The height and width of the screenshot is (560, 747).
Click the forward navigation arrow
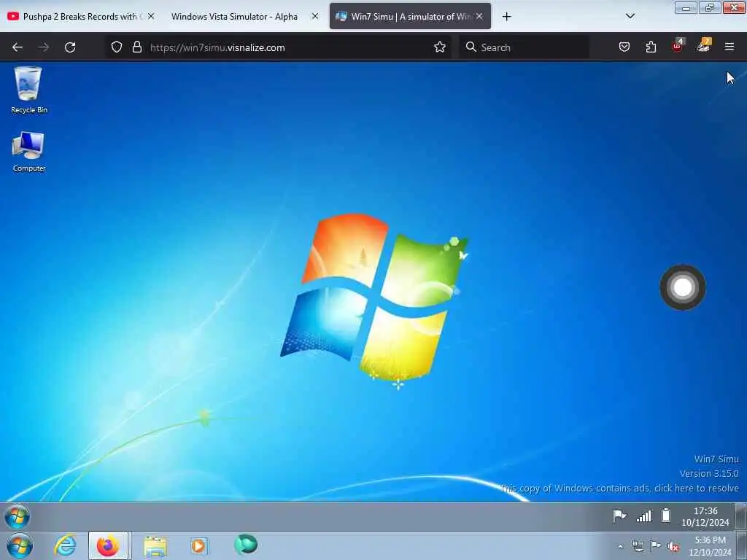(44, 47)
